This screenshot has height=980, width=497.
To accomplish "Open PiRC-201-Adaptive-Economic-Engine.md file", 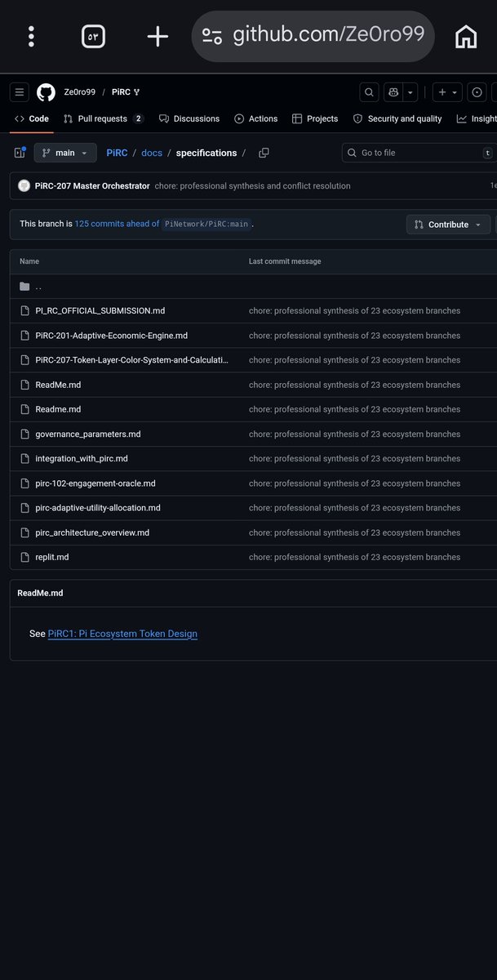I will [112, 336].
